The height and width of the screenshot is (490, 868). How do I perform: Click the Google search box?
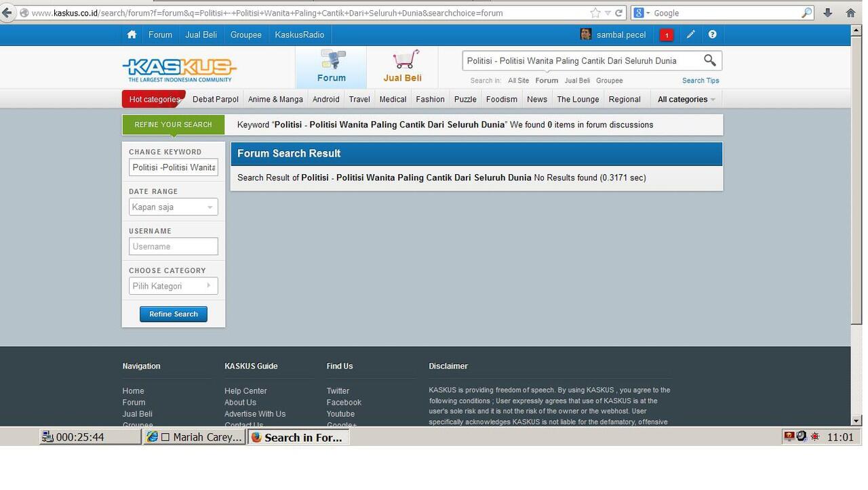[726, 13]
